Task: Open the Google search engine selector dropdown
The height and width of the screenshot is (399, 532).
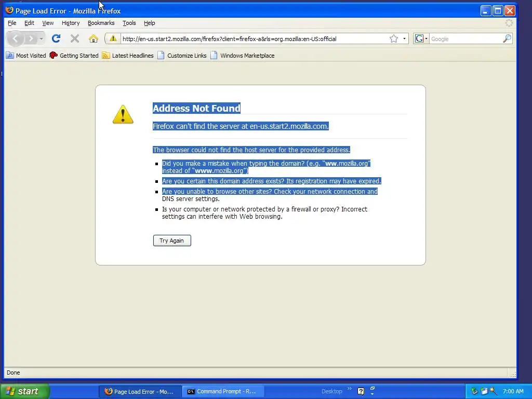Action: pos(421,38)
